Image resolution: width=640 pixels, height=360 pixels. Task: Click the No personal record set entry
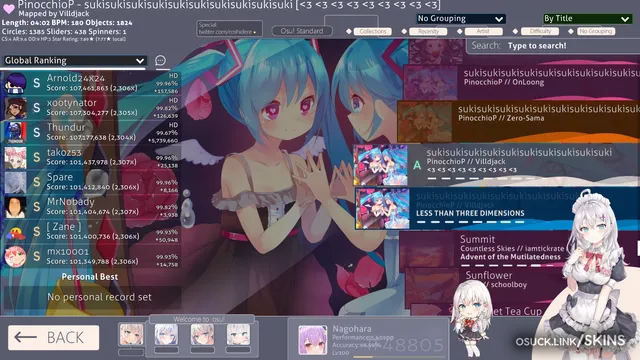pyautogui.click(x=92, y=297)
